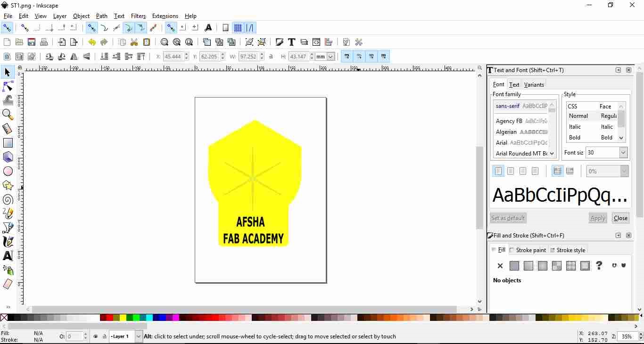Image resolution: width=644 pixels, height=344 pixels.
Task: Click the Flat color fill button
Action: coord(514,266)
